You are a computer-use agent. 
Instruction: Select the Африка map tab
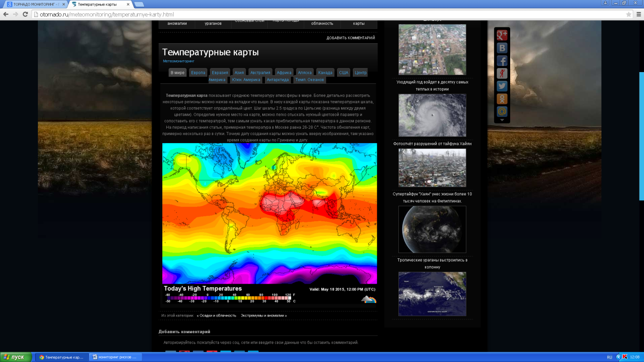point(284,72)
